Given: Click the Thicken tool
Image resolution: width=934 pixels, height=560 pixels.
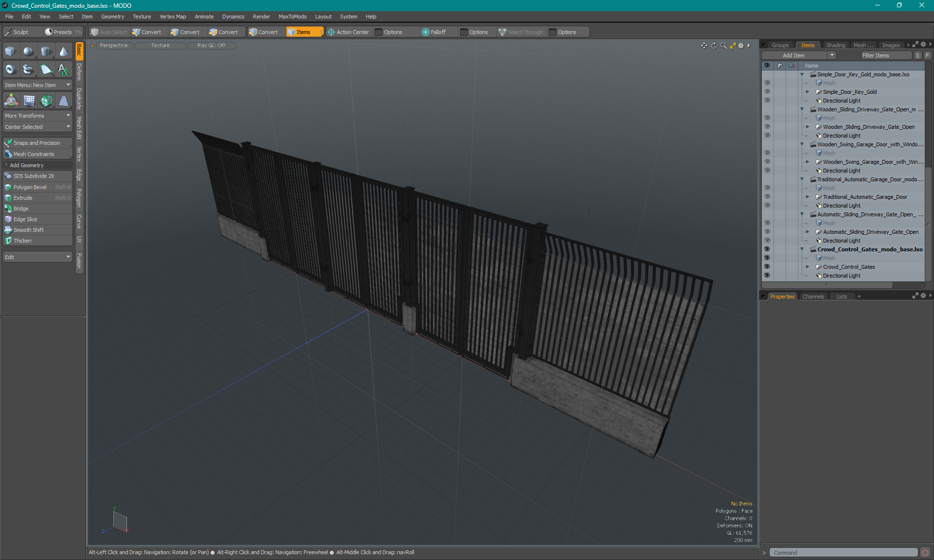Looking at the screenshot, I should pos(37,241).
